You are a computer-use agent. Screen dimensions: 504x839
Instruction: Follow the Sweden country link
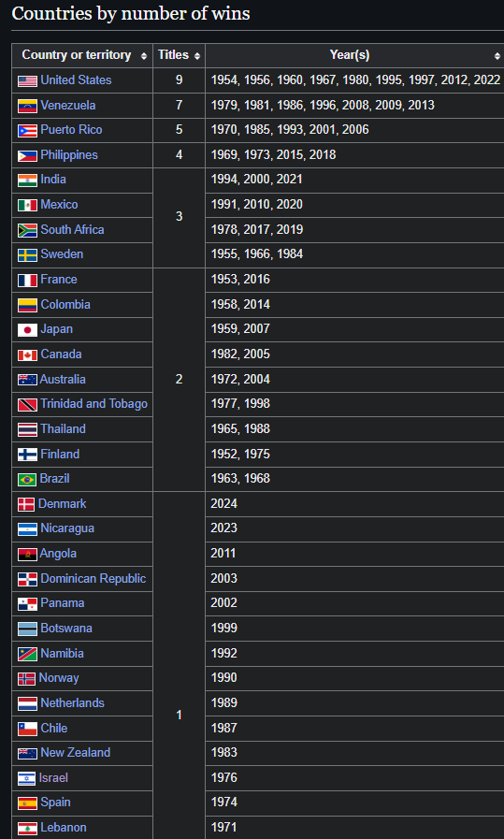point(62,253)
